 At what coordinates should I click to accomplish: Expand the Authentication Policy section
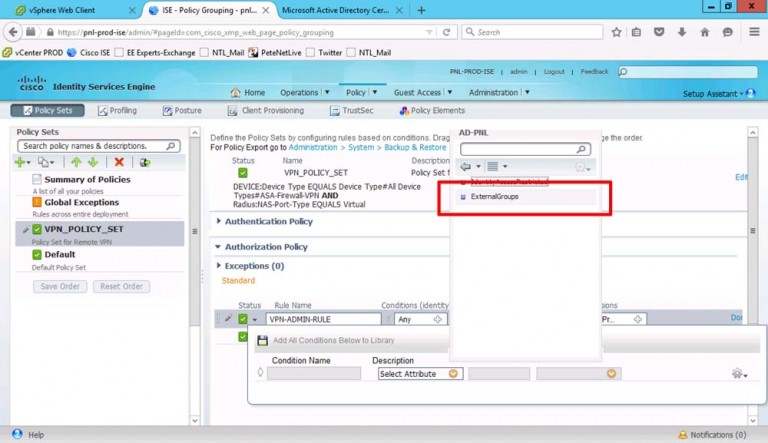coord(218,221)
